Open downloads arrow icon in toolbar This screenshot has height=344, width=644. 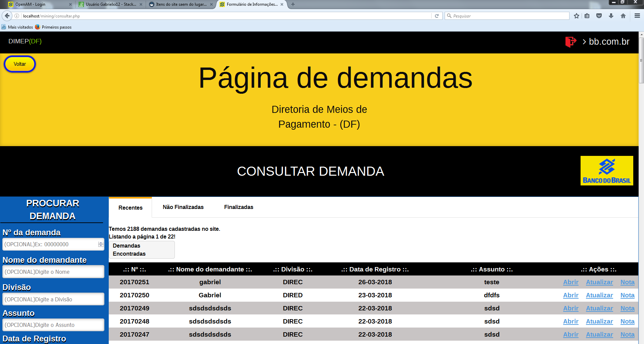611,16
